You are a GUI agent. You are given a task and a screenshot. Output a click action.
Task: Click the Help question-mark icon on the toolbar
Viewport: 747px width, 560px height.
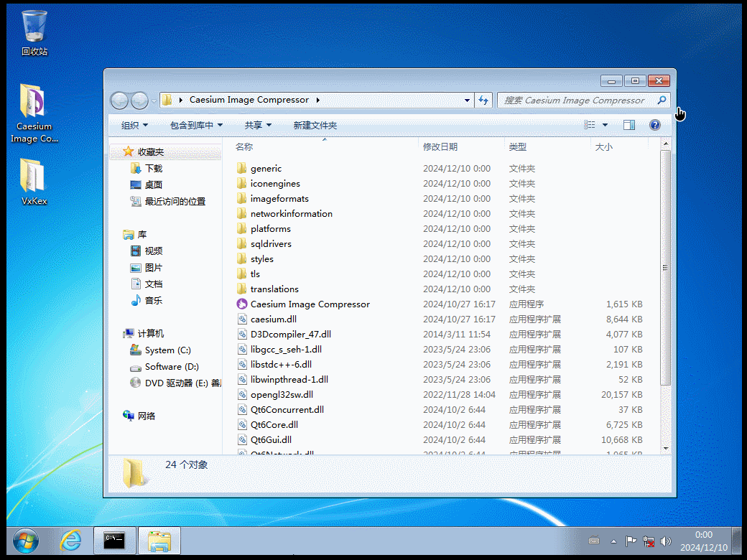tap(654, 124)
